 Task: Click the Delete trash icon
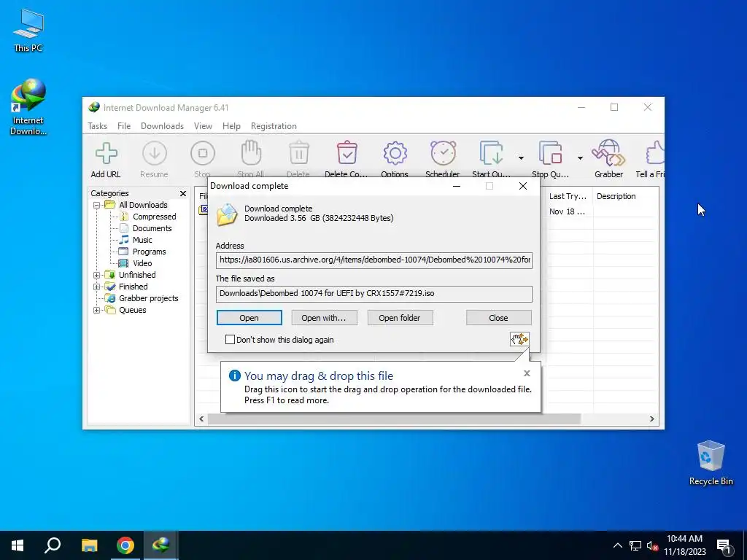(298, 153)
